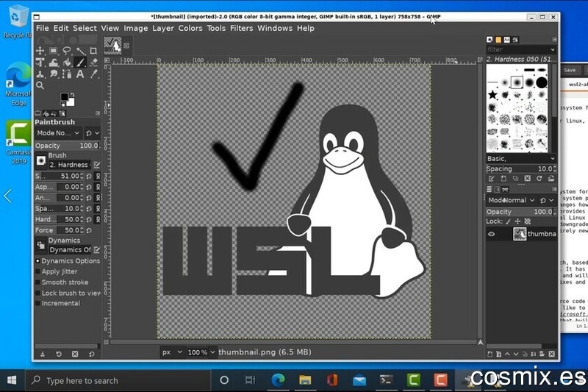Image resolution: width=588 pixels, height=392 pixels.
Task: Open the Colors menu
Action: [190, 28]
